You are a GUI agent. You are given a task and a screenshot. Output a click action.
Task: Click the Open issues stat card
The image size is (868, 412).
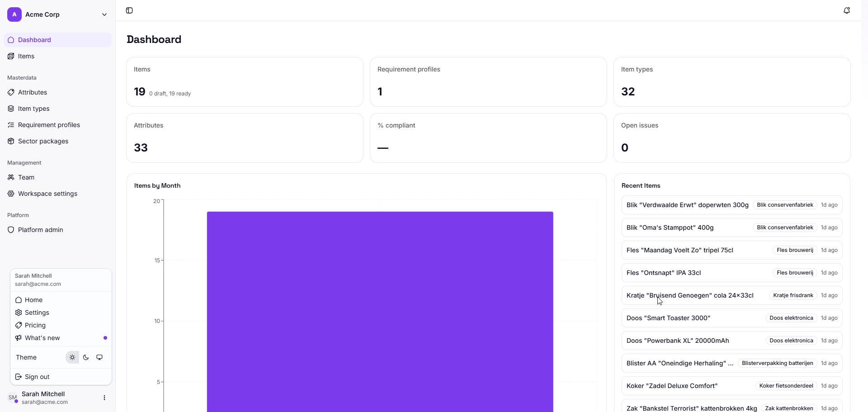tap(732, 138)
